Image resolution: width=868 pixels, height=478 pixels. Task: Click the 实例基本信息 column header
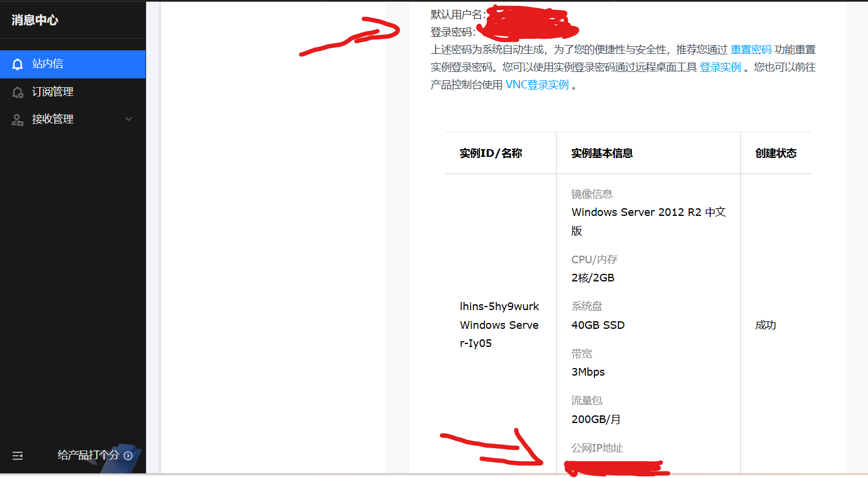tap(602, 153)
